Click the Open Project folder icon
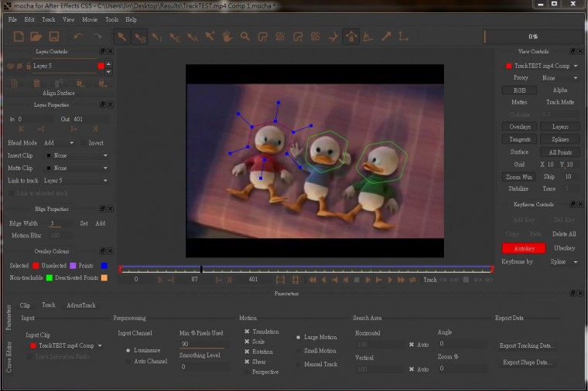The width and height of the screenshot is (588, 391). [36, 36]
